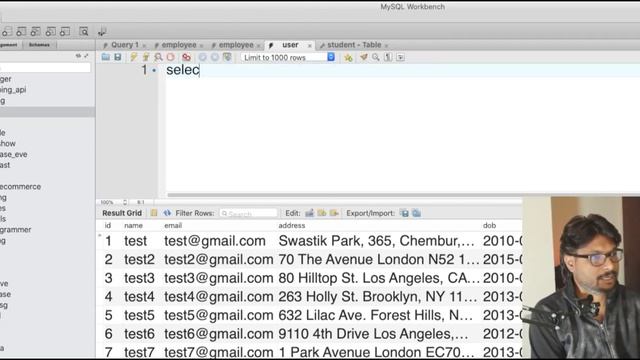Select the 632 Lilac Ave. Forest Hills cell
Viewport: 640px width, 360px height.
pyautogui.click(x=376, y=315)
